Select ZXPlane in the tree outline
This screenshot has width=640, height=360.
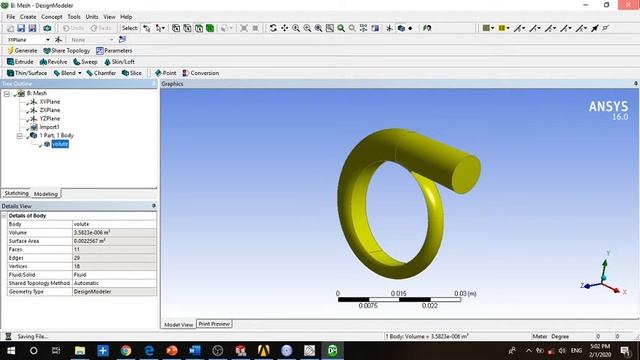click(x=50, y=110)
